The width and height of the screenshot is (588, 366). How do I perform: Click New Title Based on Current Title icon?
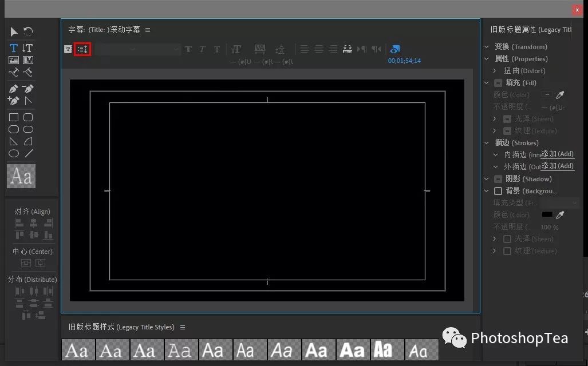pos(68,49)
